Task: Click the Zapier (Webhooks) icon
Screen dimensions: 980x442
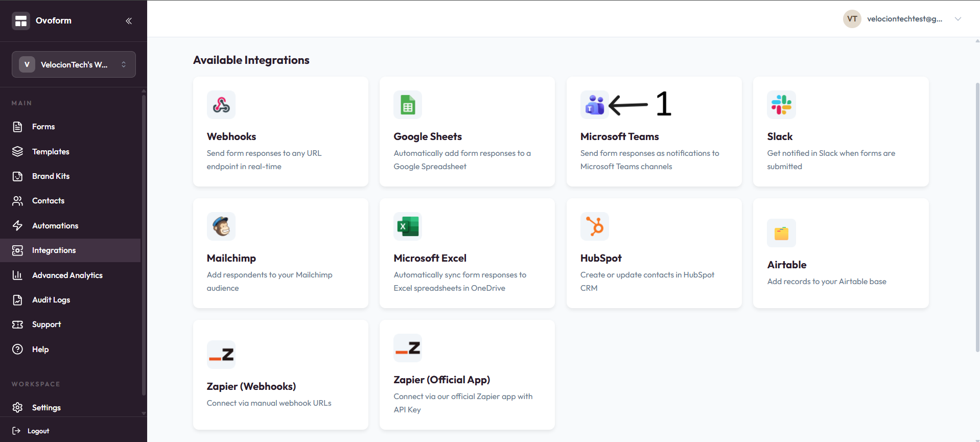Action: pos(221,355)
